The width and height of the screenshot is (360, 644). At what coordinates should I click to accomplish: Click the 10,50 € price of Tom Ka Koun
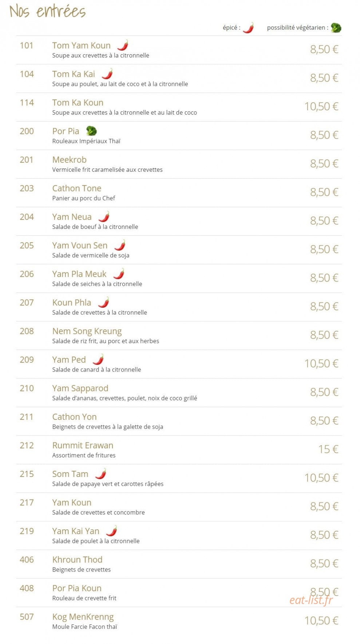click(x=322, y=107)
